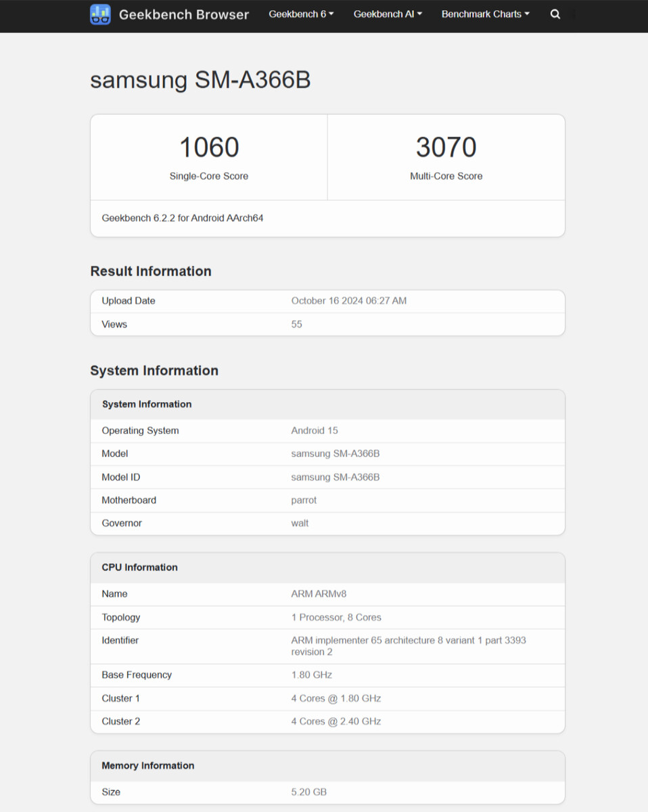Image resolution: width=648 pixels, height=812 pixels.
Task: Click the 'Result Information' heading
Action: pyautogui.click(x=151, y=271)
